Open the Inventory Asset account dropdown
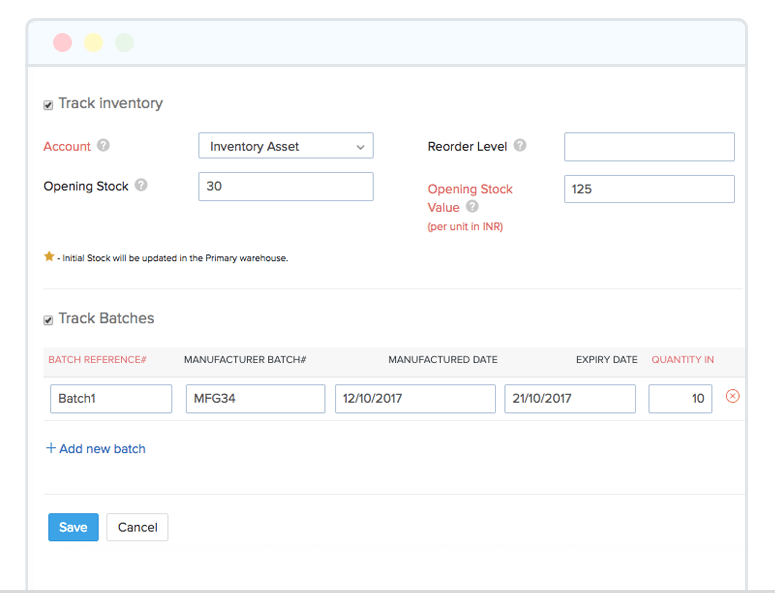This screenshot has height=609, width=775. point(286,146)
